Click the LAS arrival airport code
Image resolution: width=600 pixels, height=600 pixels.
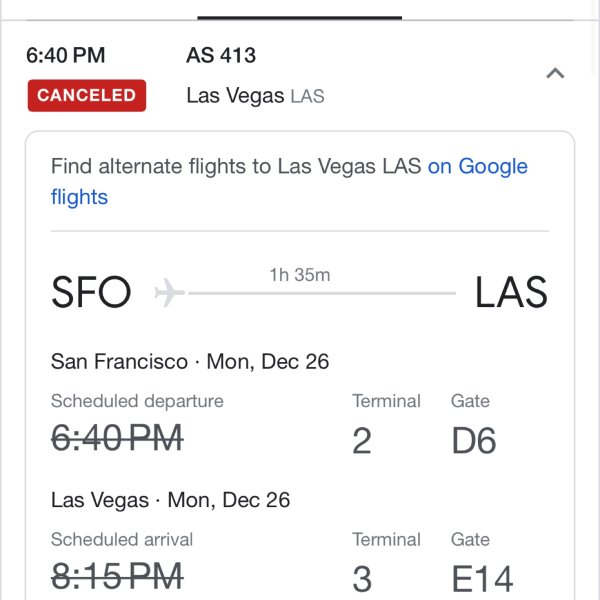point(511,292)
